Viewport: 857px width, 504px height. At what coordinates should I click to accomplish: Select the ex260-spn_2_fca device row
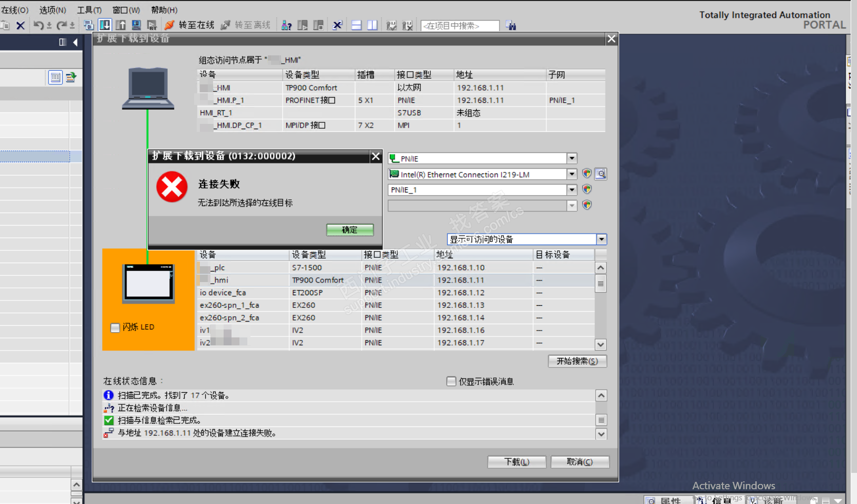click(x=396, y=318)
